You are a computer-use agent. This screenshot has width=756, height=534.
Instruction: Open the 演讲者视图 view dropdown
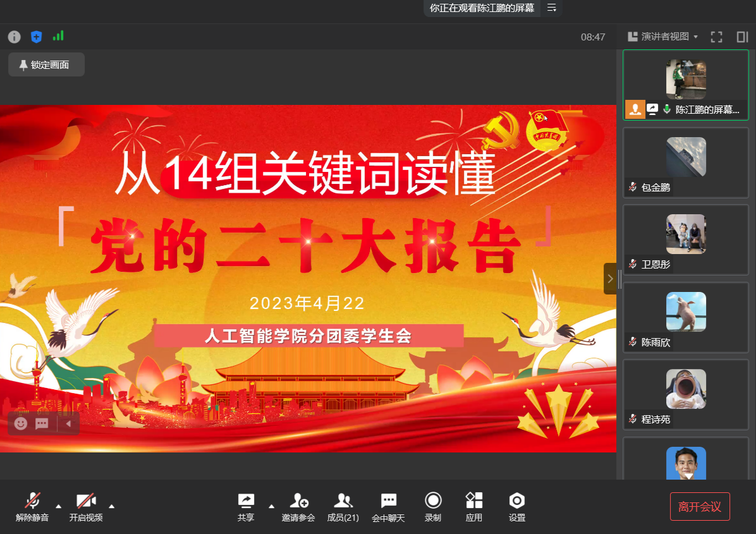(x=662, y=37)
